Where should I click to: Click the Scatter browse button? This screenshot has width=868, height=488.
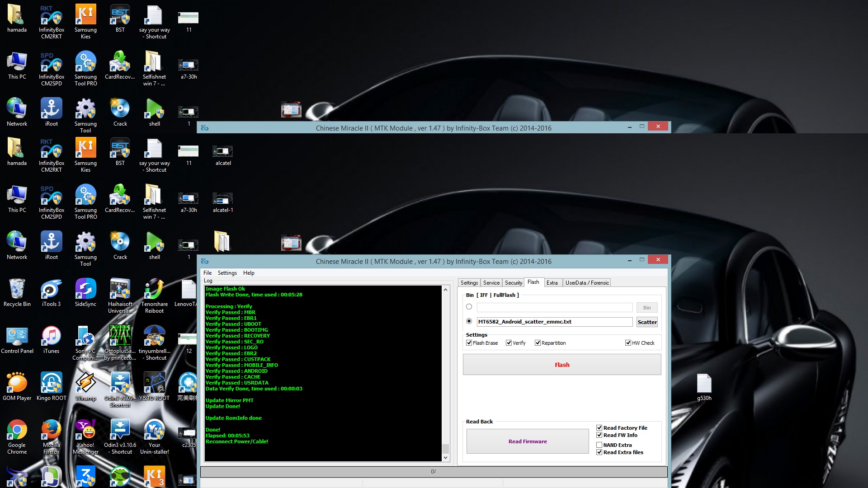click(647, 322)
